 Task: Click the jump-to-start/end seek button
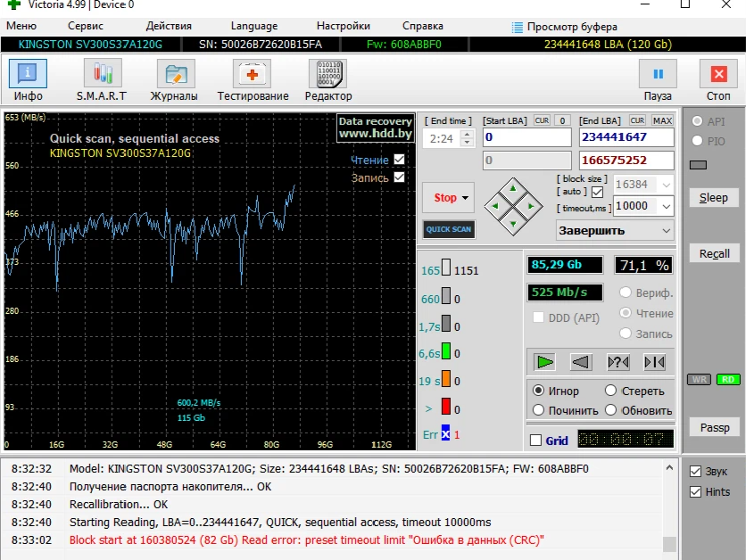click(655, 362)
